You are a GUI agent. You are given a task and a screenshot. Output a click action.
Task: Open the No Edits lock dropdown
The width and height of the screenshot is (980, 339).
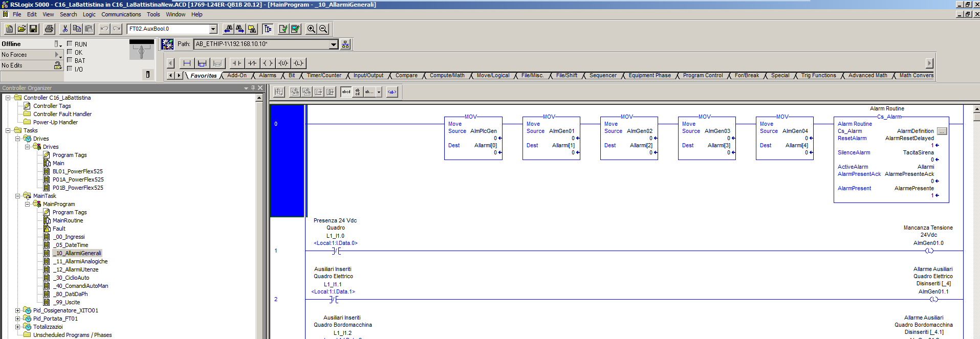[x=58, y=65]
